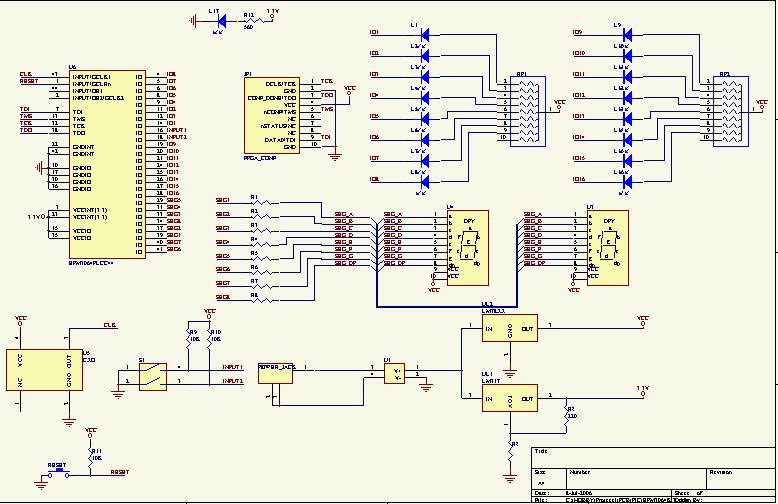778x504 pixels.
Task: Select pull-up resistor R11 near reset
Action: click(90, 458)
